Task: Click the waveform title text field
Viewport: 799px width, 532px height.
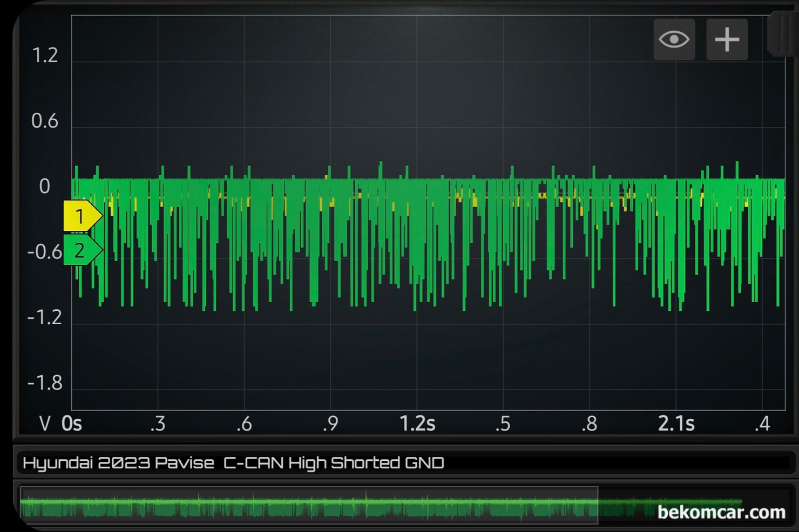Action: coord(405,463)
